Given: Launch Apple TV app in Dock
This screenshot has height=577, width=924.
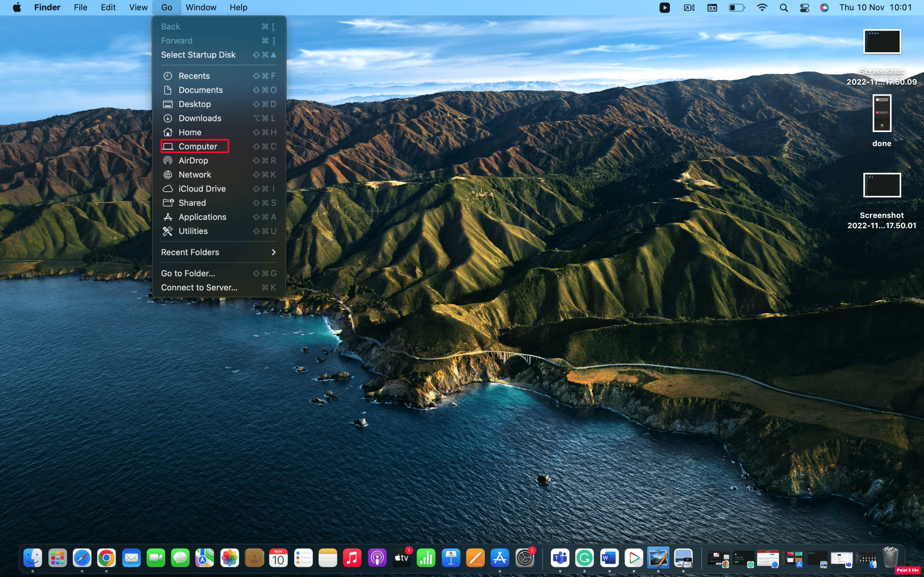Looking at the screenshot, I should click(x=402, y=558).
